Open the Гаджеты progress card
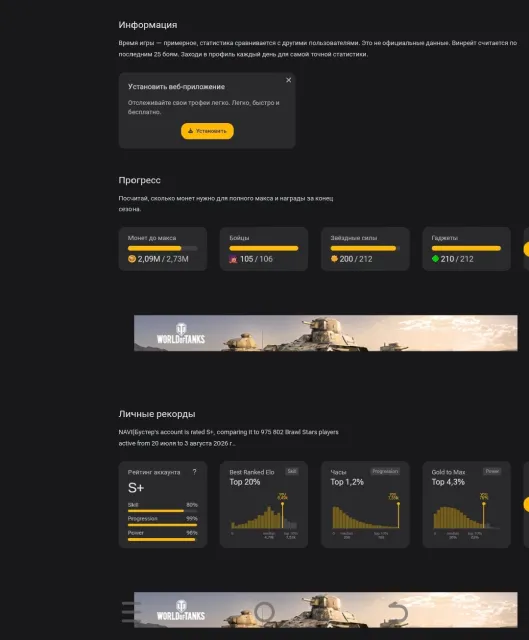The image size is (529, 640). (466, 249)
